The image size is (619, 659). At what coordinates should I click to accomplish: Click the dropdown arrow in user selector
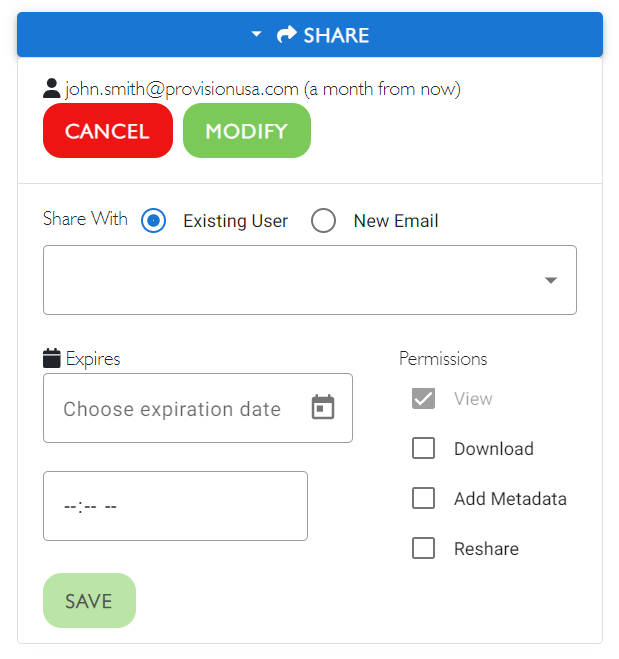tap(551, 280)
